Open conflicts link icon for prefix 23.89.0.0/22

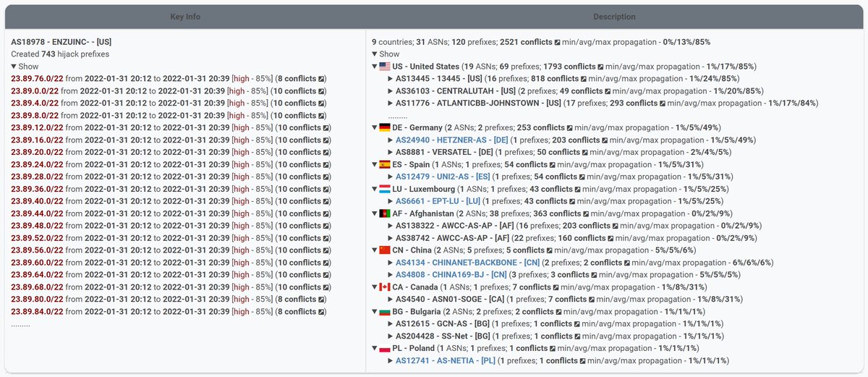tap(322, 91)
